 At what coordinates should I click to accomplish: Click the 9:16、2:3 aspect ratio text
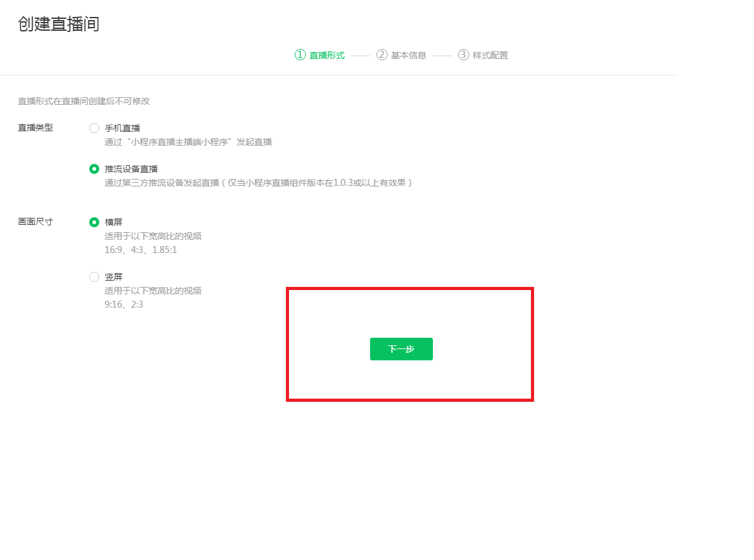tap(124, 304)
